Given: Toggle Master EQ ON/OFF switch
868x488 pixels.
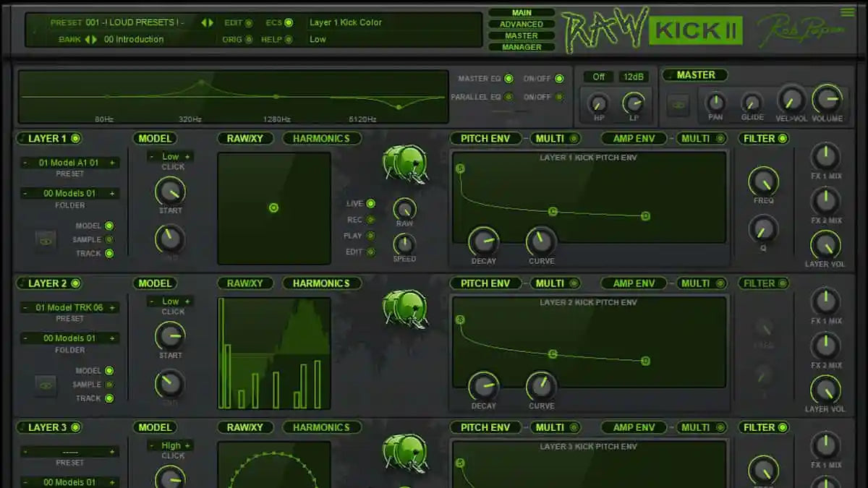Looking at the screenshot, I should [559, 79].
